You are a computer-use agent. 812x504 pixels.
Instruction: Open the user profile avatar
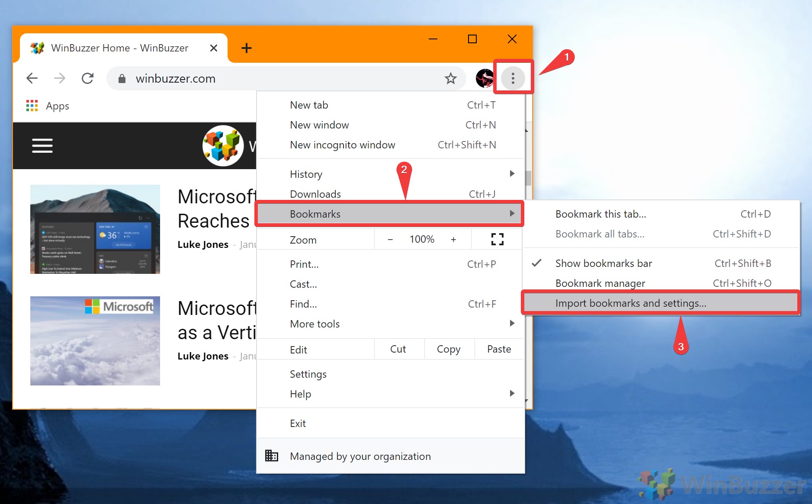484,78
